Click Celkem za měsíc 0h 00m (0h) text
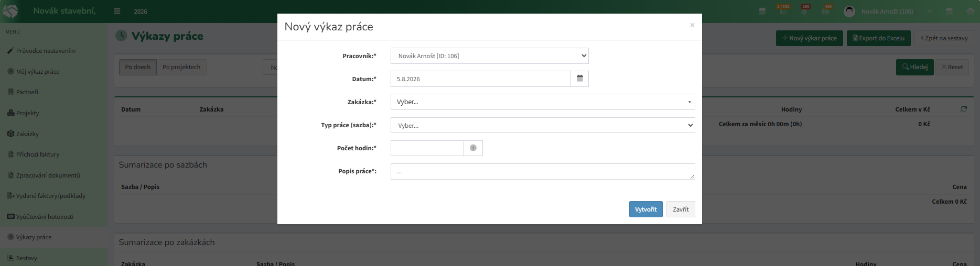980x266 pixels. [760, 124]
